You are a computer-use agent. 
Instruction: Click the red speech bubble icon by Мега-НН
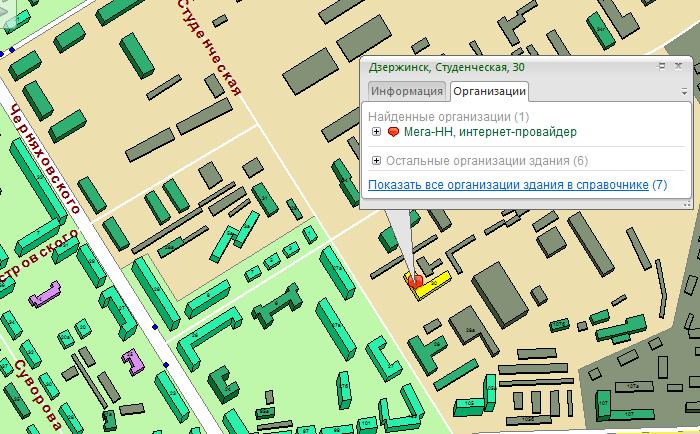[x=392, y=132]
